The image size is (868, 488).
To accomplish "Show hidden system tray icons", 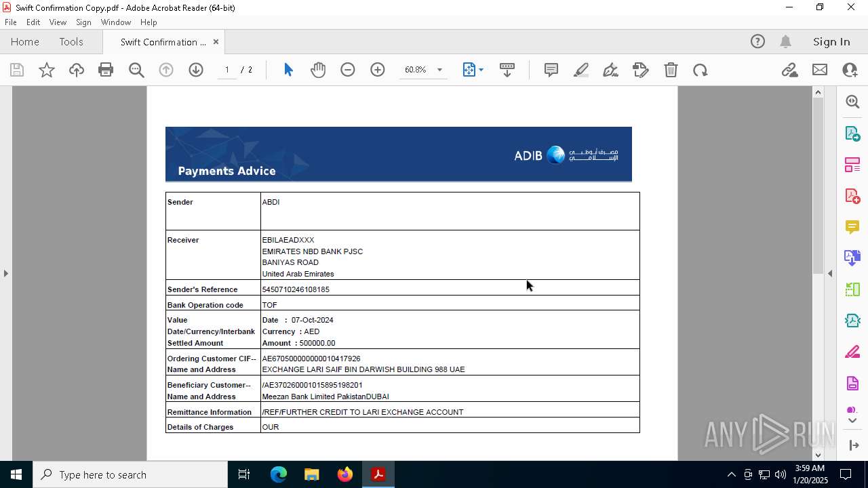I will click(731, 474).
